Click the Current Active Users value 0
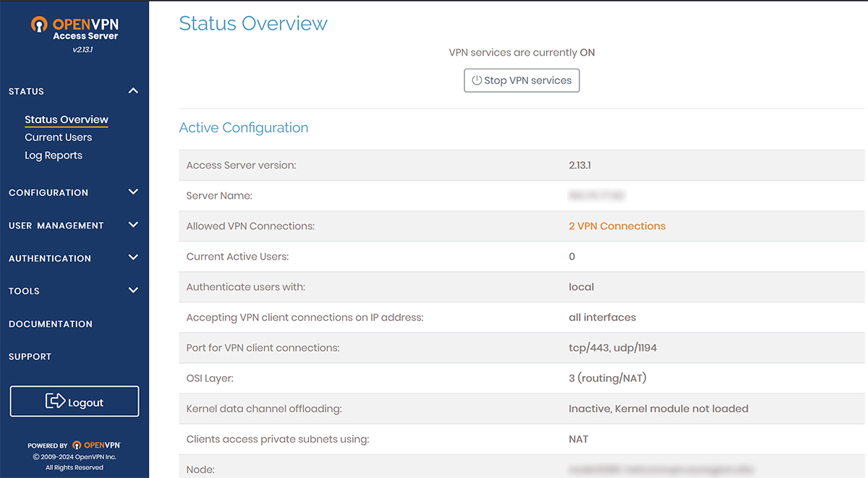 tap(572, 257)
